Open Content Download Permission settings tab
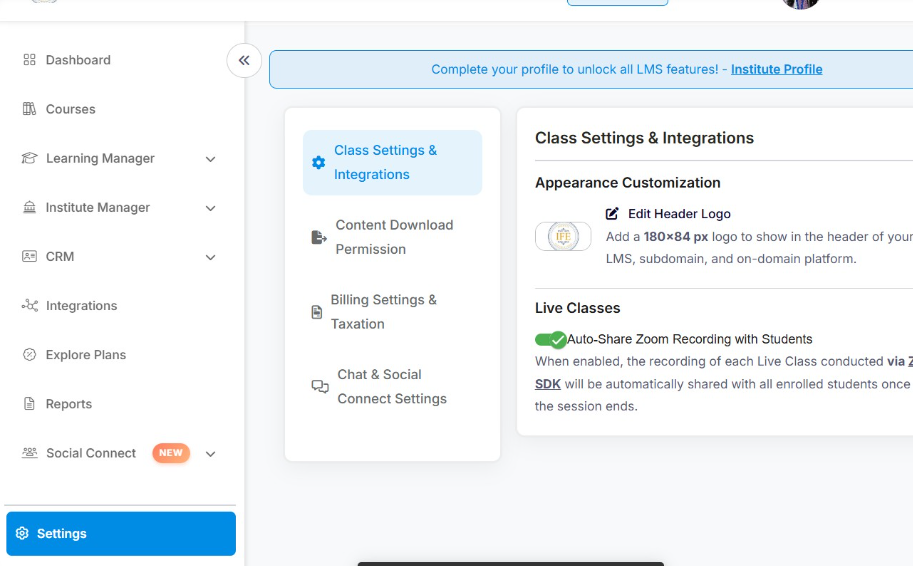Viewport: 913px width, 566px height. pos(393,237)
